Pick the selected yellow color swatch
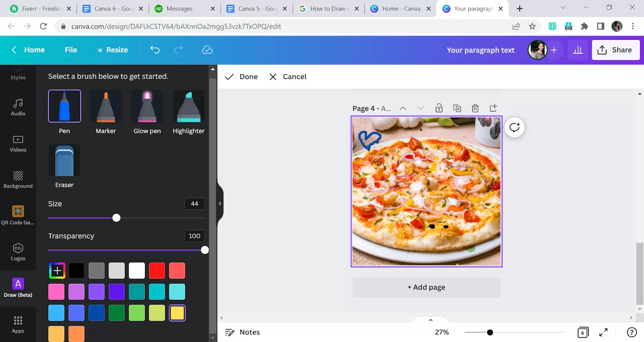Image resolution: width=644 pixels, height=342 pixels. [x=177, y=313]
